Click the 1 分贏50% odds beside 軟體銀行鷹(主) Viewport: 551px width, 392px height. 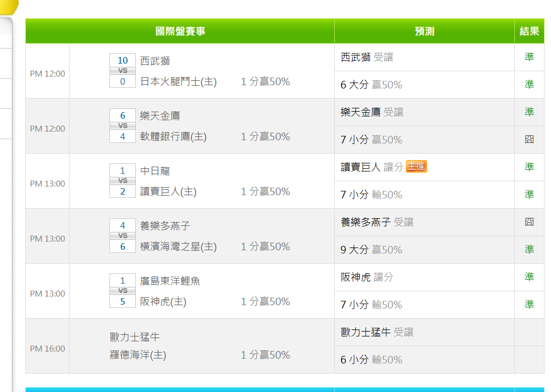click(265, 136)
